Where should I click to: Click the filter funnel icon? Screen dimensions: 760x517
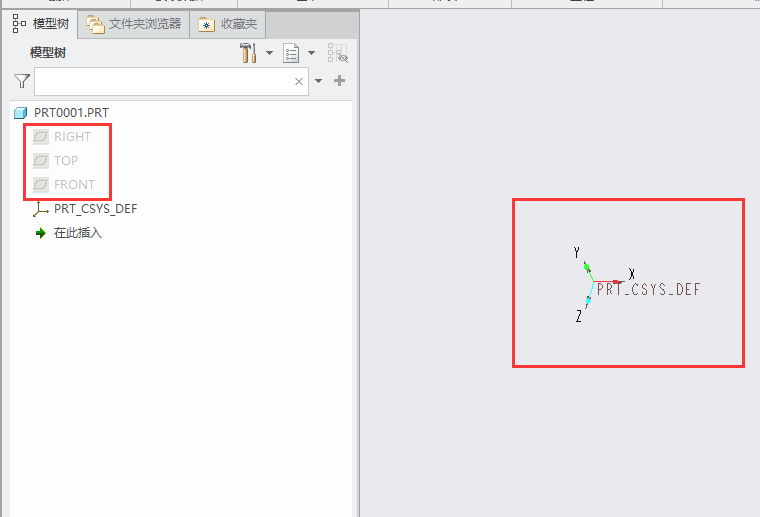(x=22, y=81)
